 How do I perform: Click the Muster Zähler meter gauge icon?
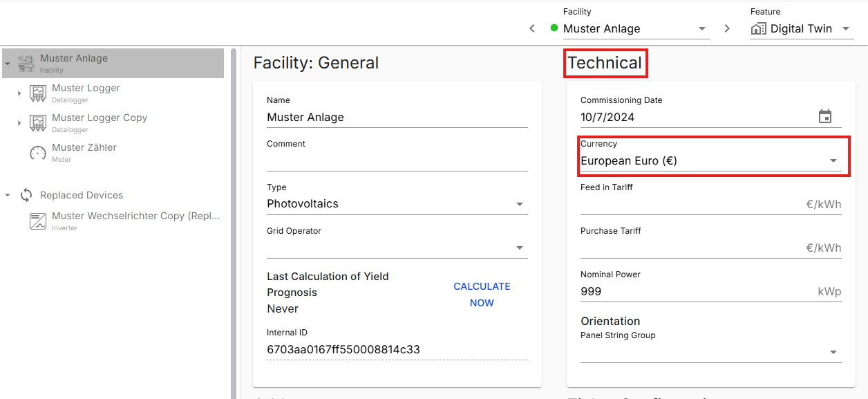[38, 153]
